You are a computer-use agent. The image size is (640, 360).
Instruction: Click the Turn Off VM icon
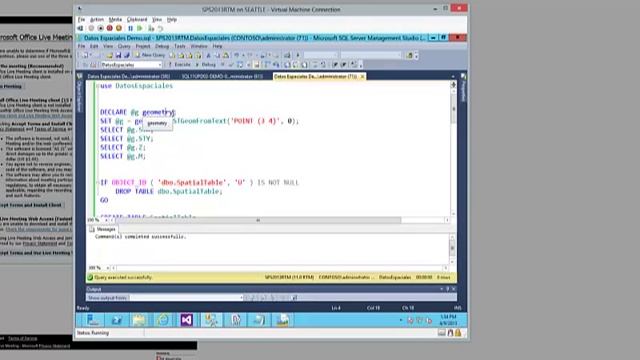100,28
